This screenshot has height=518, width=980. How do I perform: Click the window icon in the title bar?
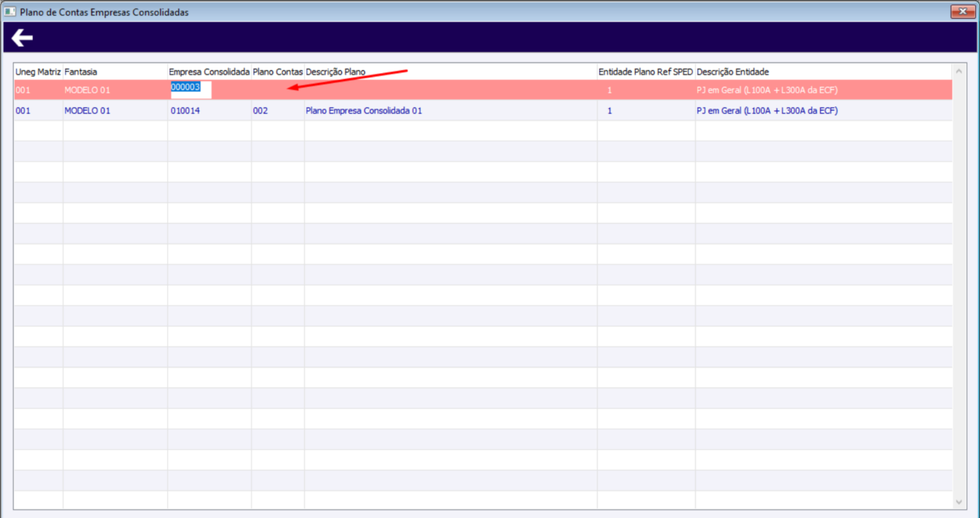10,12
